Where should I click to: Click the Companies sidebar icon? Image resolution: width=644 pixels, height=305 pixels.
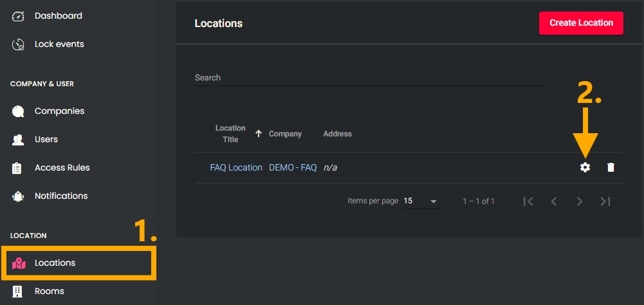pyautogui.click(x=18, y=111)
